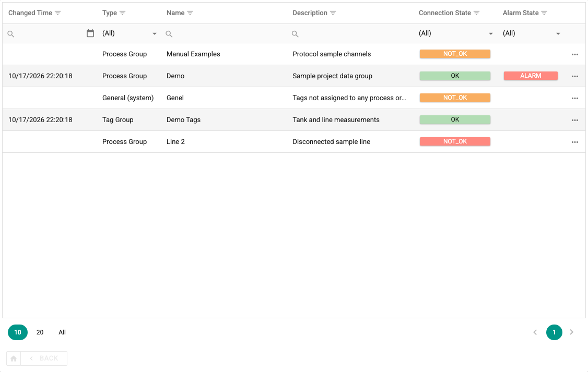The width and height of the screenshot is (588, 372).
Task: Click the OK badge for Demo Tags
Action: (x=455, y=119)
